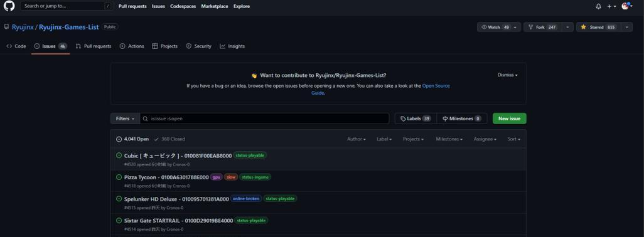Image resolution: width=644 pixels, height=237 pixels.
Task: Show the 4,041 Open issues
Action: 132,139
